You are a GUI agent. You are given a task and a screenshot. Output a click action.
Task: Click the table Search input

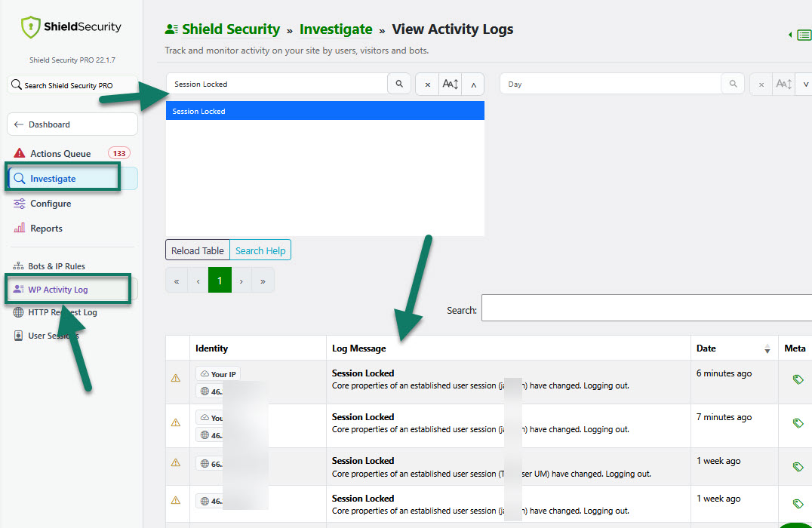(x=647, y=308)
